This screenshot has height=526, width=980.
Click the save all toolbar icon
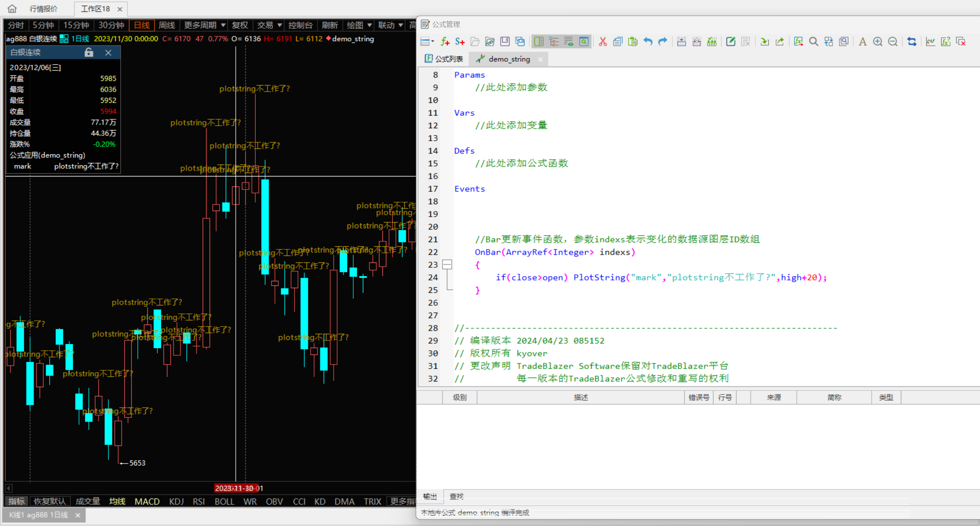(520, 41)
